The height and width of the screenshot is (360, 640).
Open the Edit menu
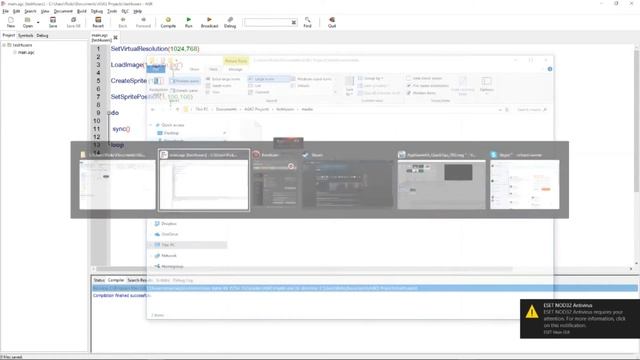point(16,11)
